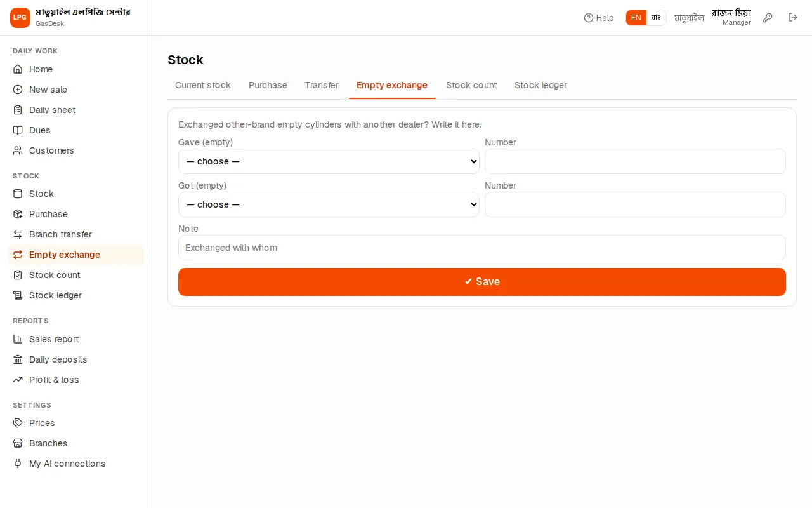Focus the Number field for Got

coord(635,204)
